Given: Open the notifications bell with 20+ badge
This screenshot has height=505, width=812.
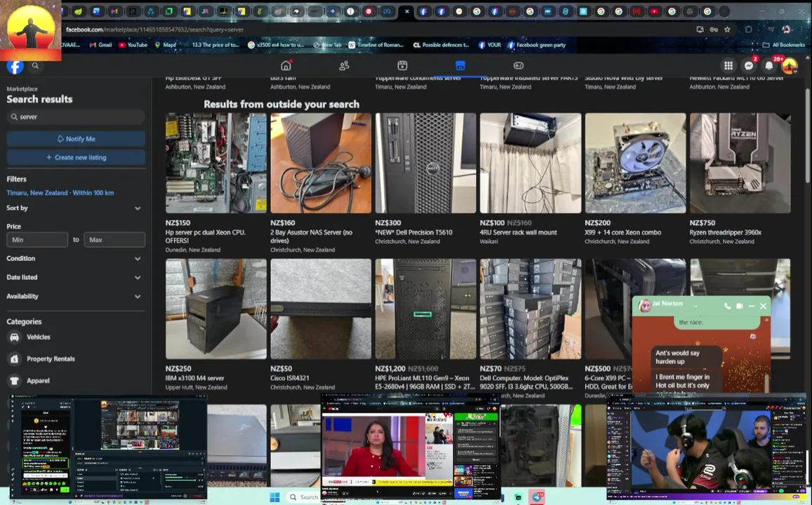Looking at the screenshot, I should click(769, 65).
